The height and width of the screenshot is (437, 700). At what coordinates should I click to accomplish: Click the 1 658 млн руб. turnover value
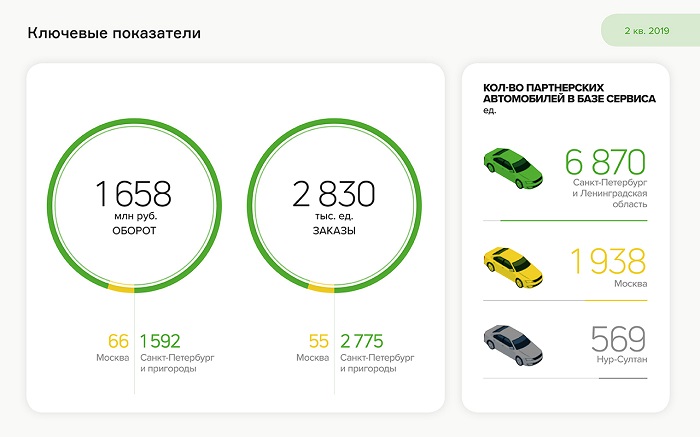pyautogui.click(x=134, y=194)
